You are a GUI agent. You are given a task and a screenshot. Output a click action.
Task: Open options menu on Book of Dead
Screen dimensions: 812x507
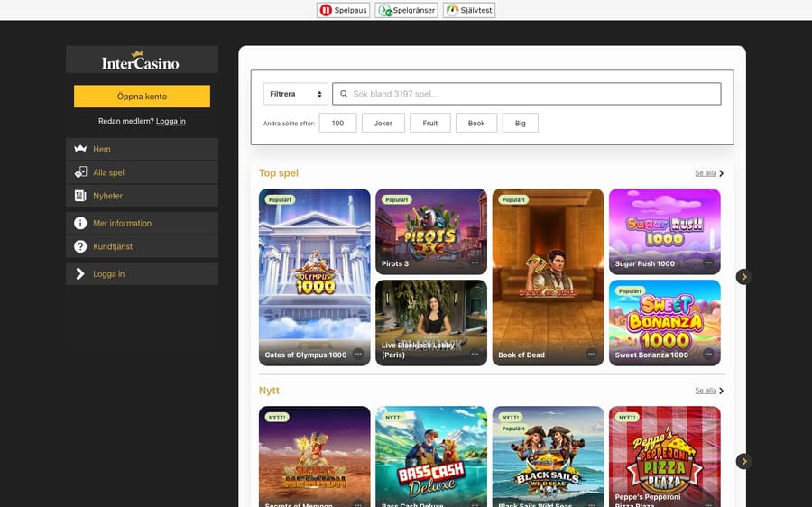point(591,355)
